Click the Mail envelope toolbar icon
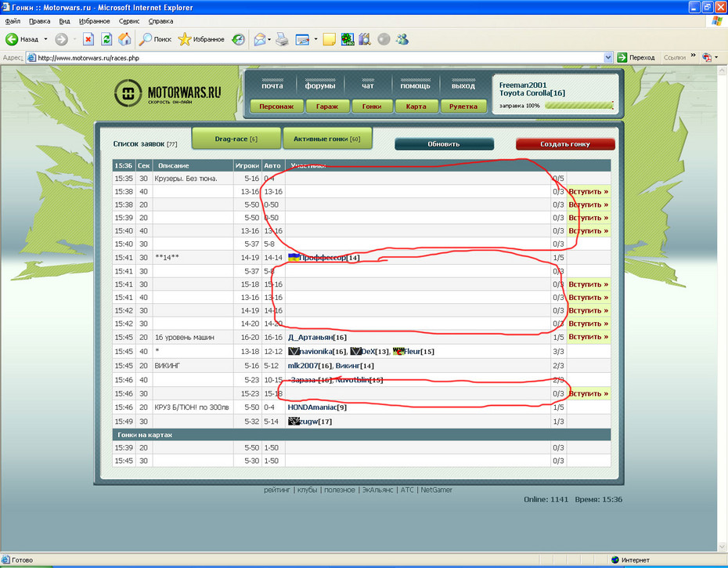This screenshot has height=568, width=728. click(260, 39)
